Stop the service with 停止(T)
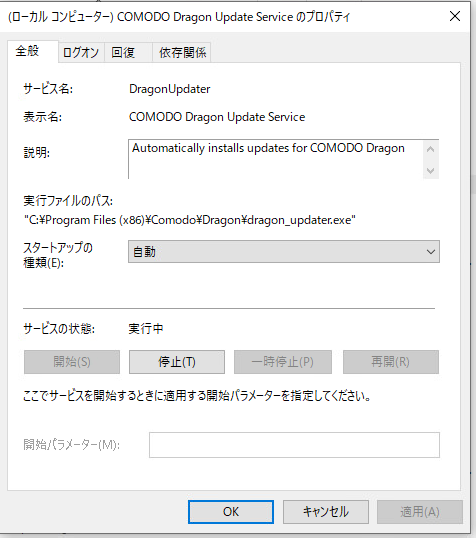The width and height of the screenshot is (476, 538). click(x=177, y=362)
